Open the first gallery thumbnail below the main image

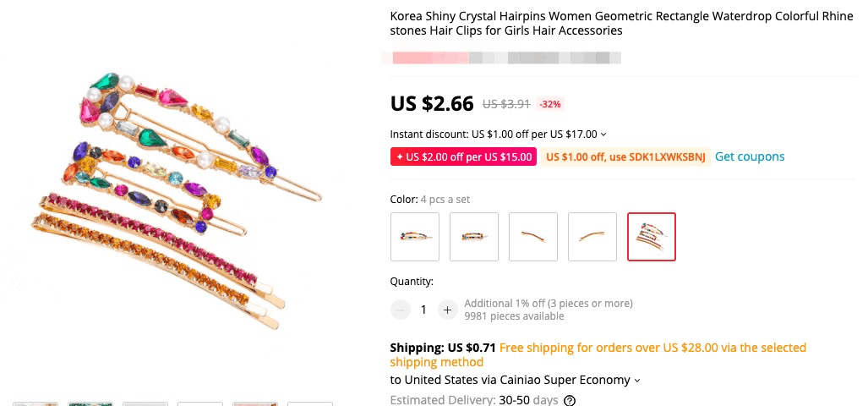coord(35,403)
